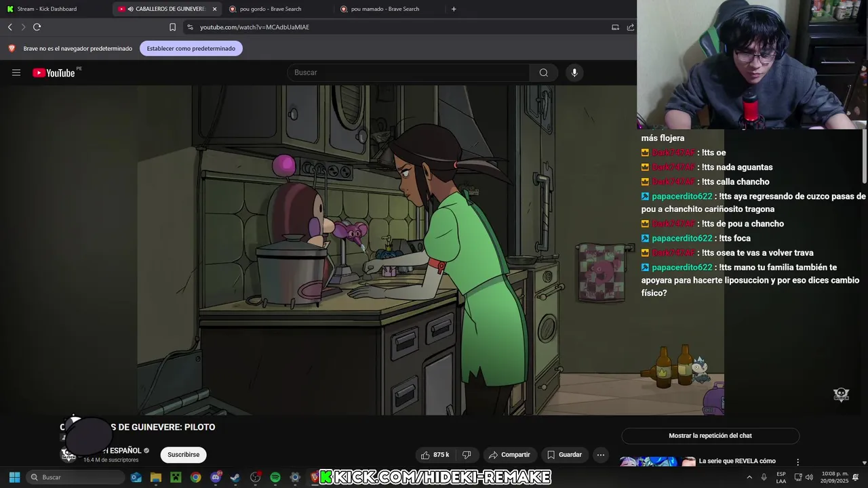Image resolution: width=868 pixels, height=488 pixels.
Task: Go forward with browser forward arrow
Action: 23,27
